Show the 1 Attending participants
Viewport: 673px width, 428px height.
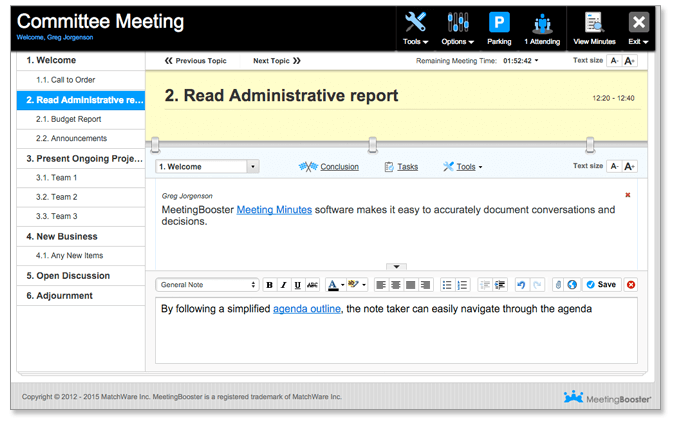(x=542, y=29)
